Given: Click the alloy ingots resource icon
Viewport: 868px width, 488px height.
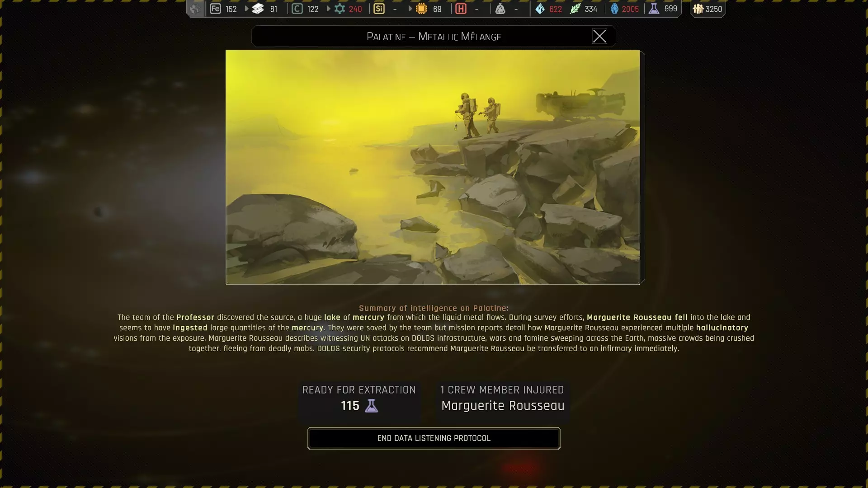Looking at the screenshot, I should point(258,9).
